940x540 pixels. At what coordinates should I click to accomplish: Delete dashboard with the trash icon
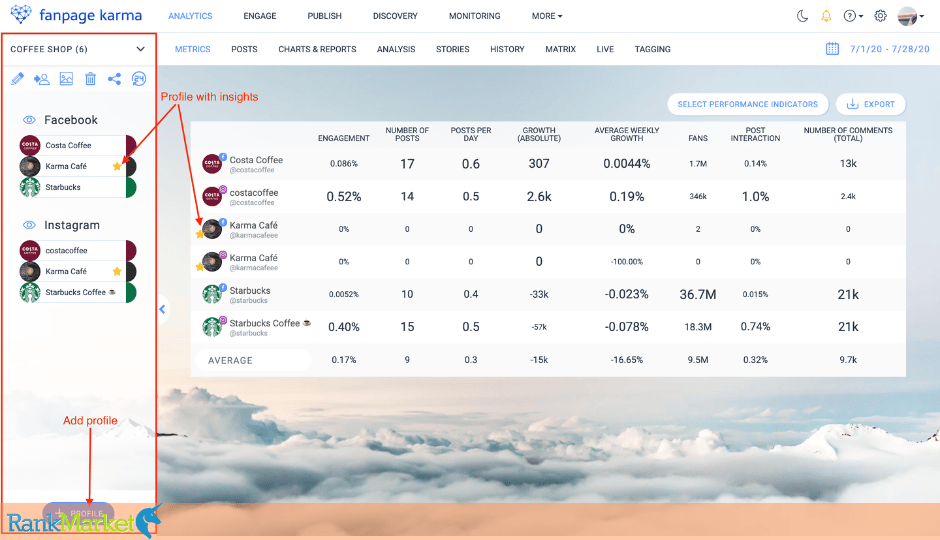point(90,79)
